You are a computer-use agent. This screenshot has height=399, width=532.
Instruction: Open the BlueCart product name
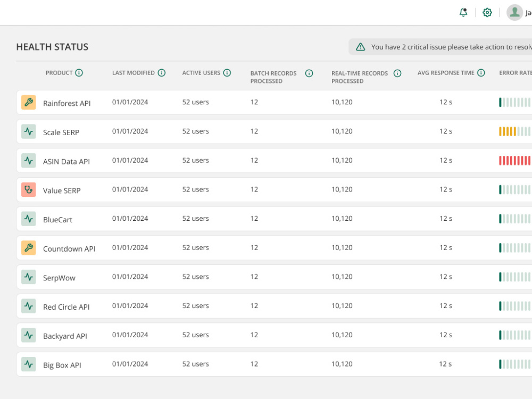click(57, 220)
